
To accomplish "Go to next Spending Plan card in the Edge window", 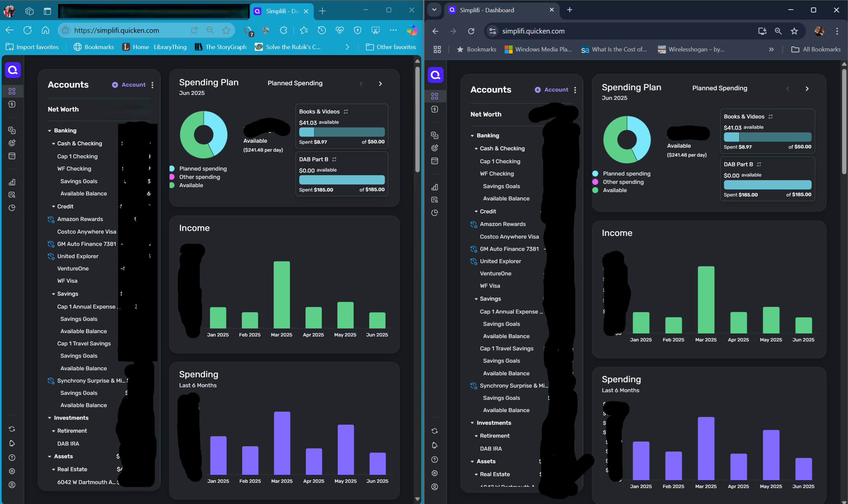I will 380,84.
